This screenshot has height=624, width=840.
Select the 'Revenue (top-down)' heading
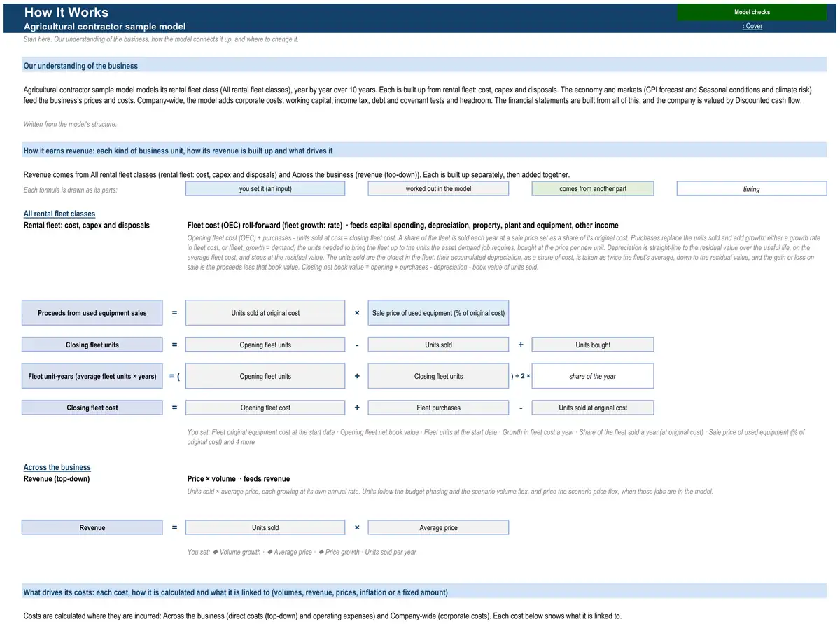click(x=57, y=479)
